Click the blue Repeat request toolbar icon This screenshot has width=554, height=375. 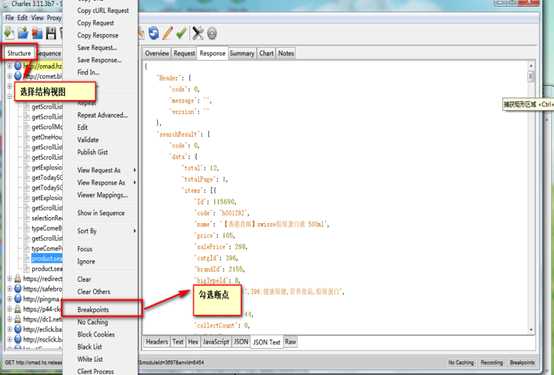coord(153,33)
